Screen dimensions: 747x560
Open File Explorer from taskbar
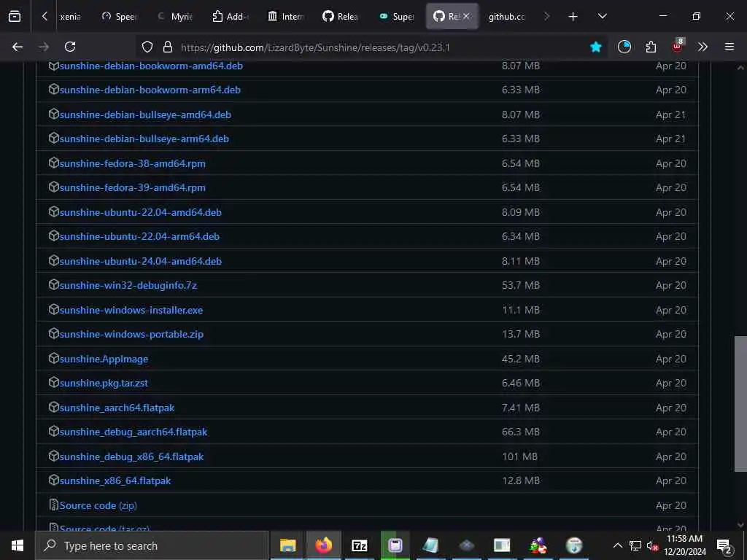[287, 545]
